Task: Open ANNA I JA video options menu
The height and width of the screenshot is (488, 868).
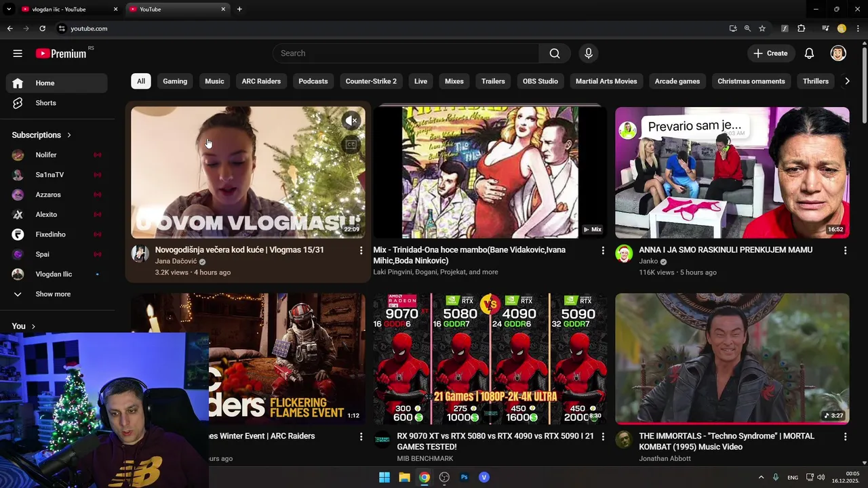Action: [845, 251]
